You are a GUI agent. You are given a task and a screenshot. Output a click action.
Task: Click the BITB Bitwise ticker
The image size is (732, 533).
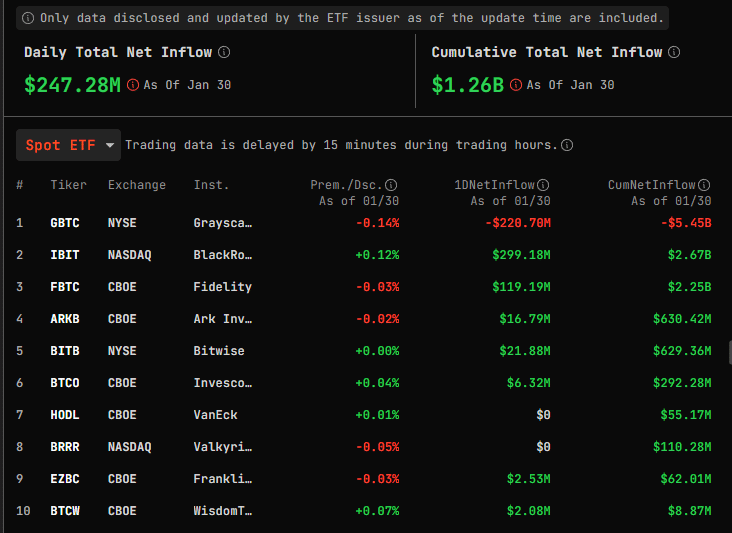(x=65, y=351)
